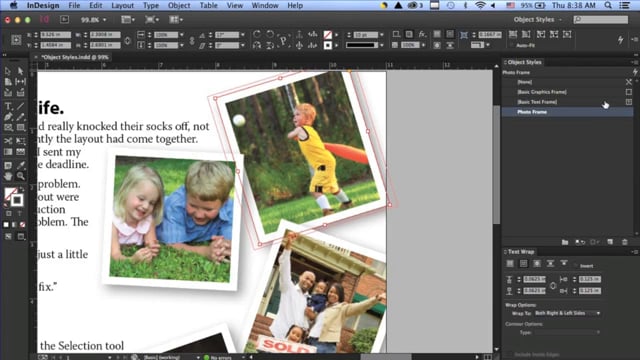The height and width of the screenshot is (360, 640).
Task: Click Quick Apply lightning icon in control bar
Action: (x=620, y=40)
